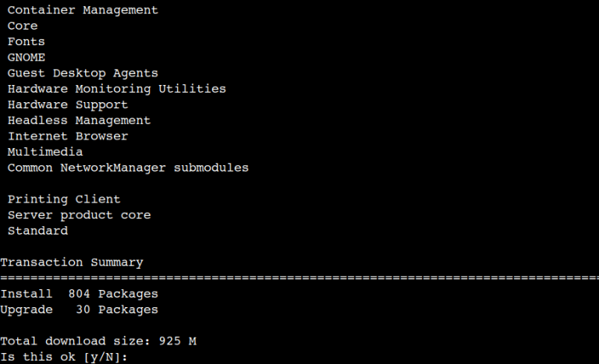Click the 'Multimedia' group entry

point(45,152)
